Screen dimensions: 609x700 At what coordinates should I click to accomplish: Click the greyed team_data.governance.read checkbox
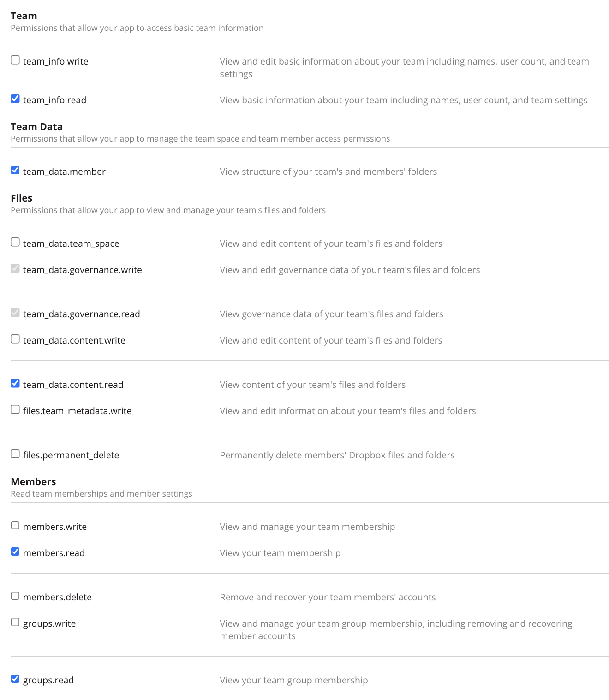point(15,313)
